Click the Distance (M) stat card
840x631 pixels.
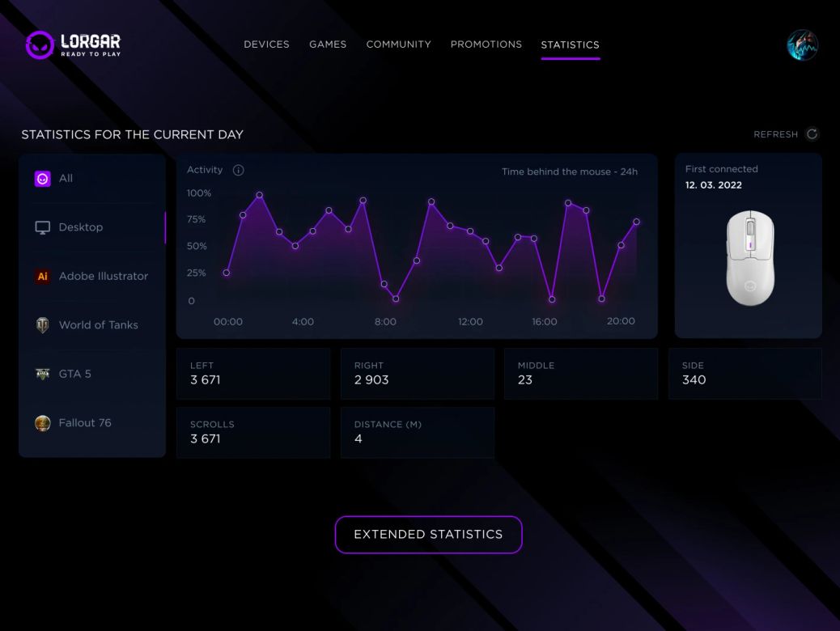pyautogui.click(x=417, y=432)
